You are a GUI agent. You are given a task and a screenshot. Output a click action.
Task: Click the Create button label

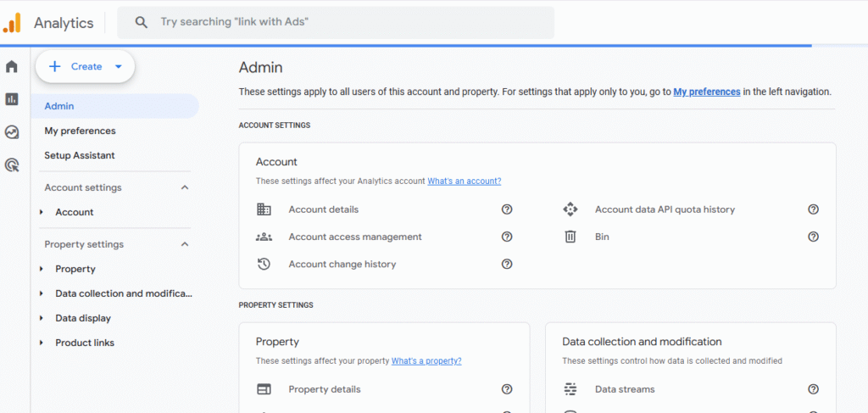coord(86,66)
